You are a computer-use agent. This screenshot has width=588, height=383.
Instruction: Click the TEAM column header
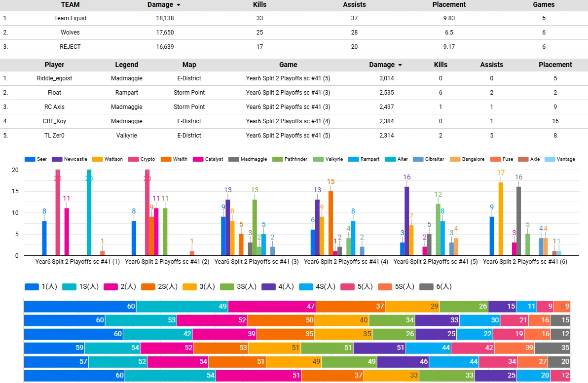(70, 4)
